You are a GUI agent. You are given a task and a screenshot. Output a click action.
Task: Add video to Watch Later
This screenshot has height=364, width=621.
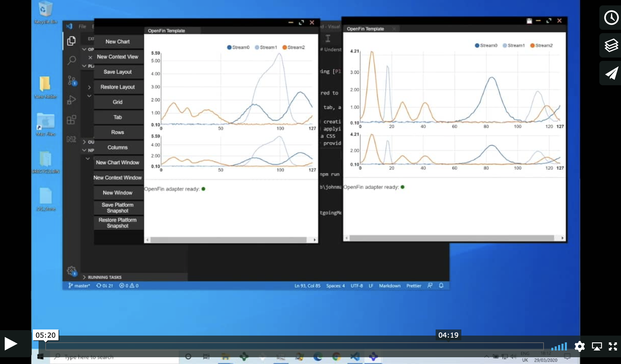tap(611, 18)
